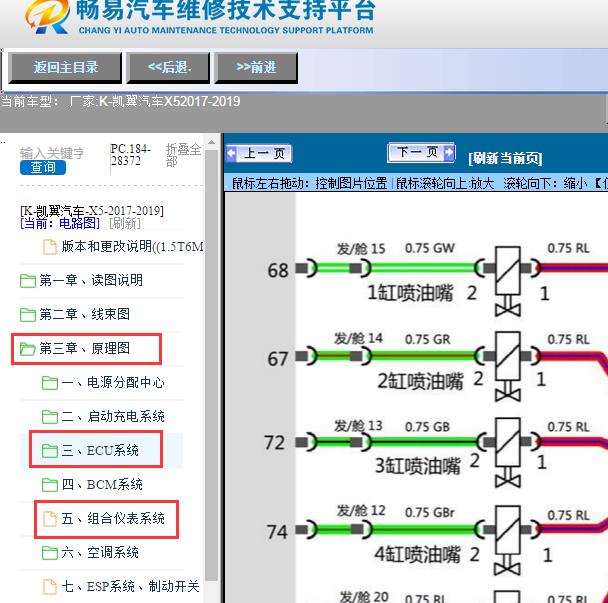Viewport: 608px width, 603px height.
Task: Click the document icon beside 组合仪表系统
Action: [x=50, y=518]
